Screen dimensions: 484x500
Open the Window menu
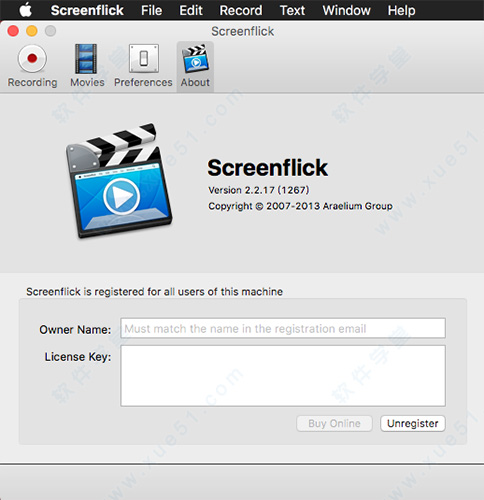tap(346, 10)
